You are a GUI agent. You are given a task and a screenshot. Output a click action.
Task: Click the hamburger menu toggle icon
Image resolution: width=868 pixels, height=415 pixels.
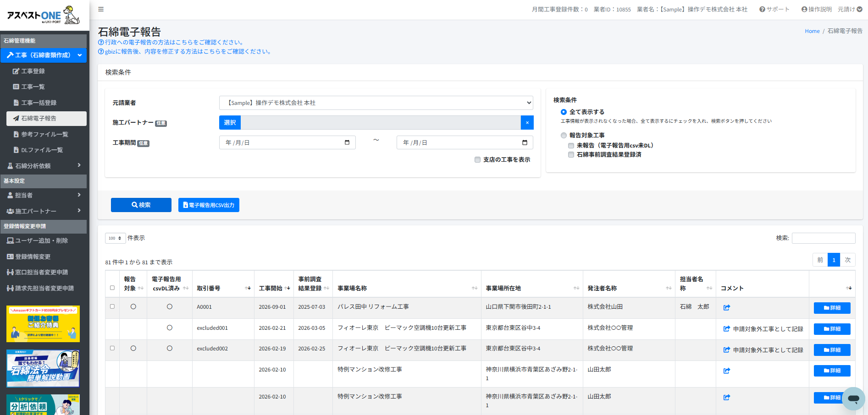[x=101, y=9]
